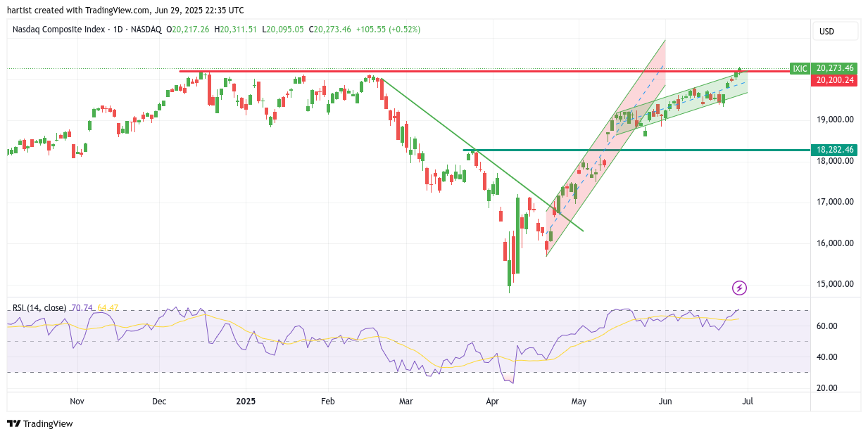Click the green 18,282.46 price level label

click(834, 150)
